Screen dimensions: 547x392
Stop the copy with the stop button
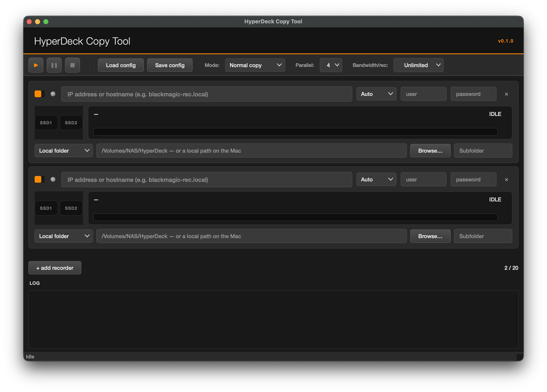(x=72, y=65)
